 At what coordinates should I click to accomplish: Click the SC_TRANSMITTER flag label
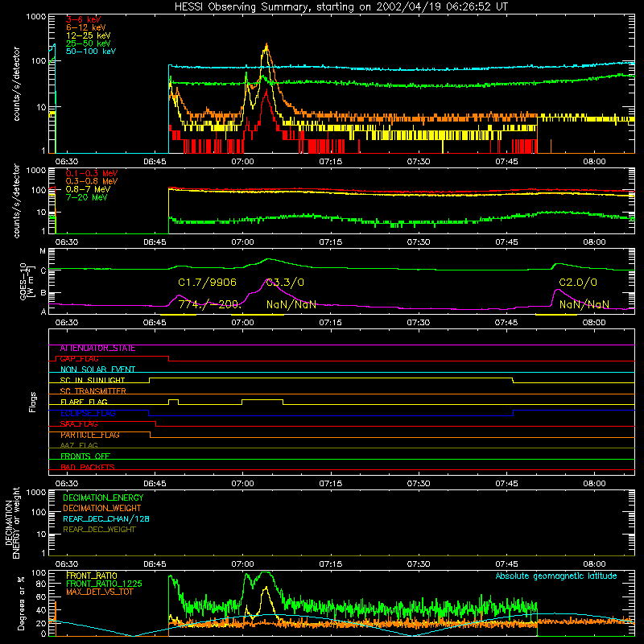[x=93, y=391]
